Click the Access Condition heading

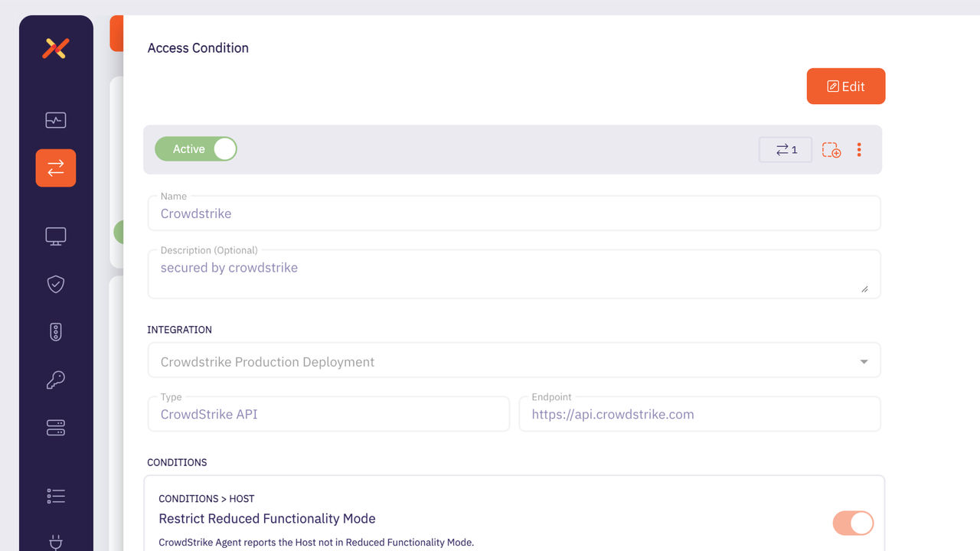pos(198,47)
